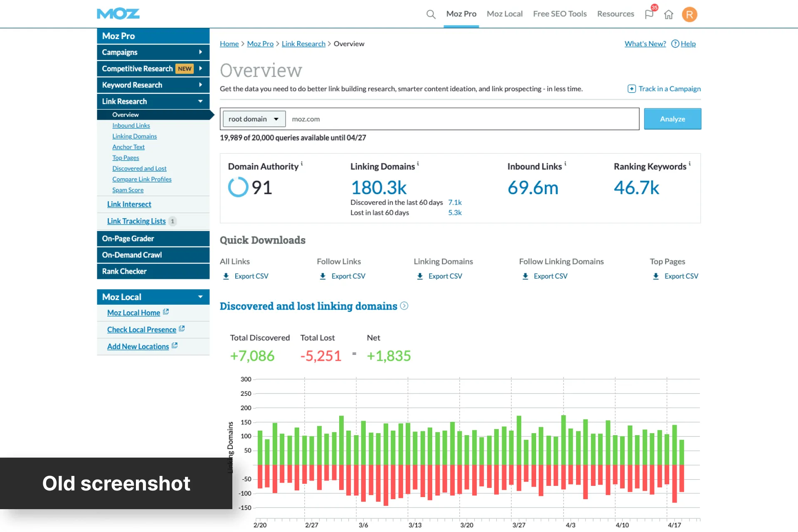Open Anchor Text sidebar link

(x=128, y=147)
